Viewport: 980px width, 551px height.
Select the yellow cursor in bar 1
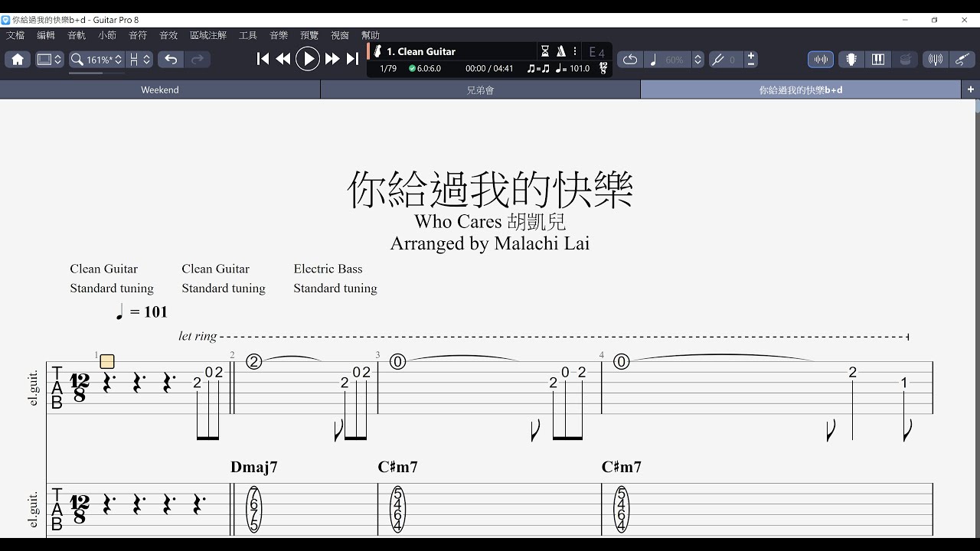[x=107, y=361]
